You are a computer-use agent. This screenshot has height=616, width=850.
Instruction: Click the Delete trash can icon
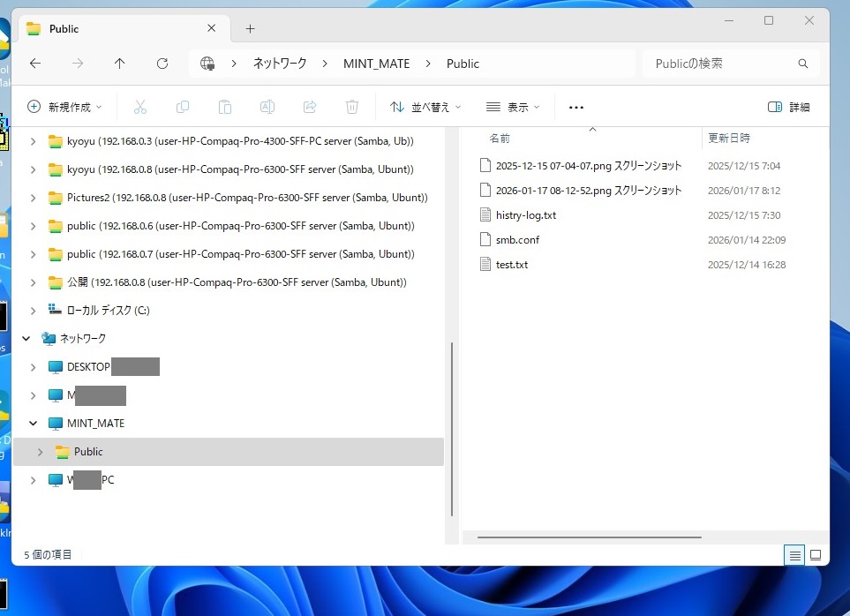[352, 107]
